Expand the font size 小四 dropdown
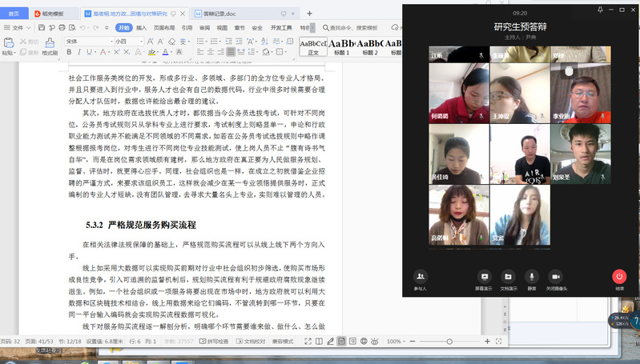640x364 pixels. [x=142, y=41]
